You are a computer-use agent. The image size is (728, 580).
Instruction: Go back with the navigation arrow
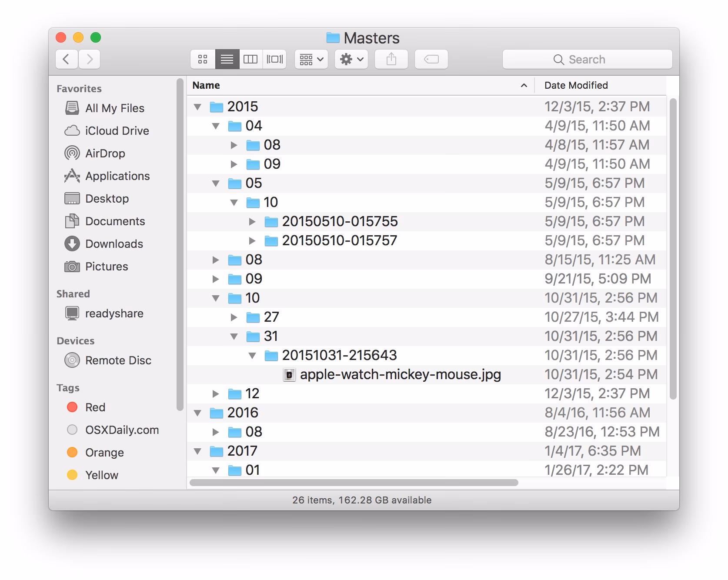click(x=66, y=59)
